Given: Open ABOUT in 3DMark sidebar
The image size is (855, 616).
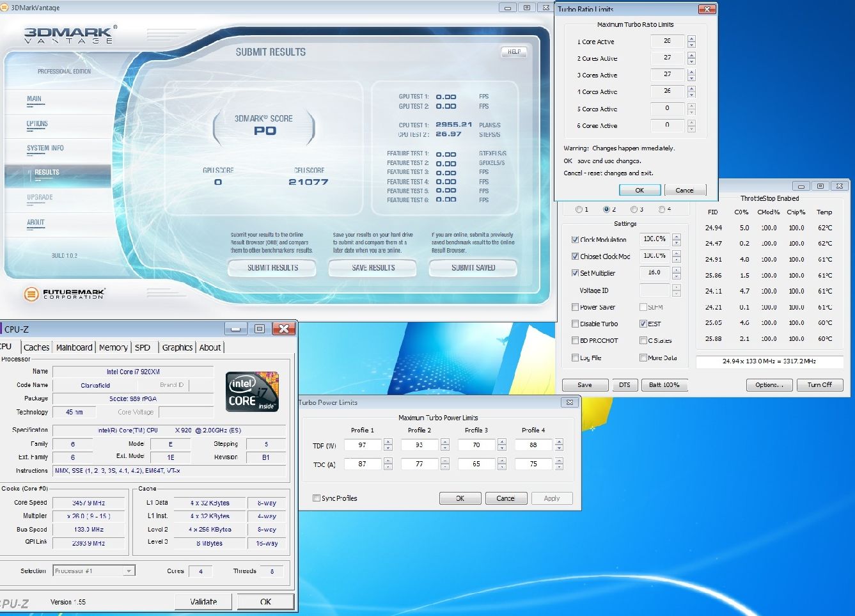Looking at the screenshot, I should (x=36, y=223).
